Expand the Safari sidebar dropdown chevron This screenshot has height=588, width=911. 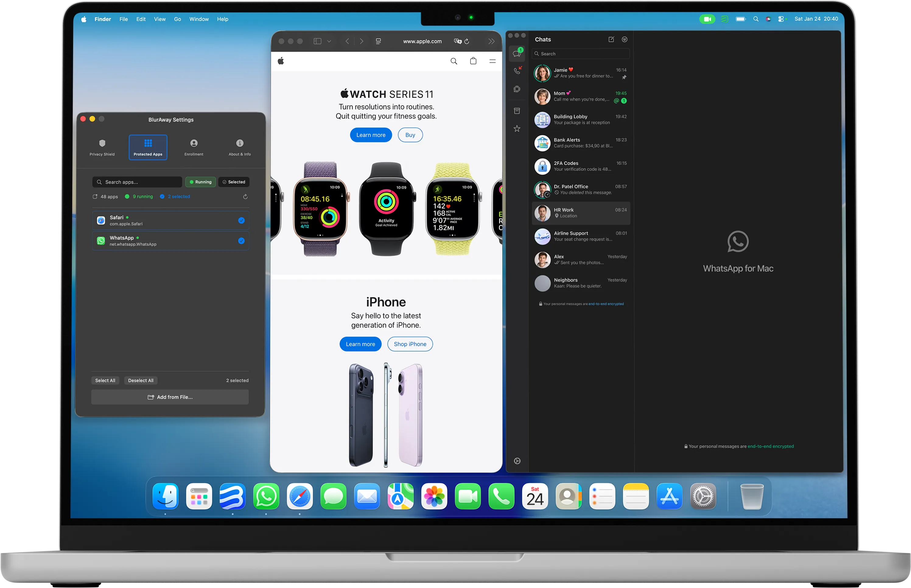tap(329, 41)
